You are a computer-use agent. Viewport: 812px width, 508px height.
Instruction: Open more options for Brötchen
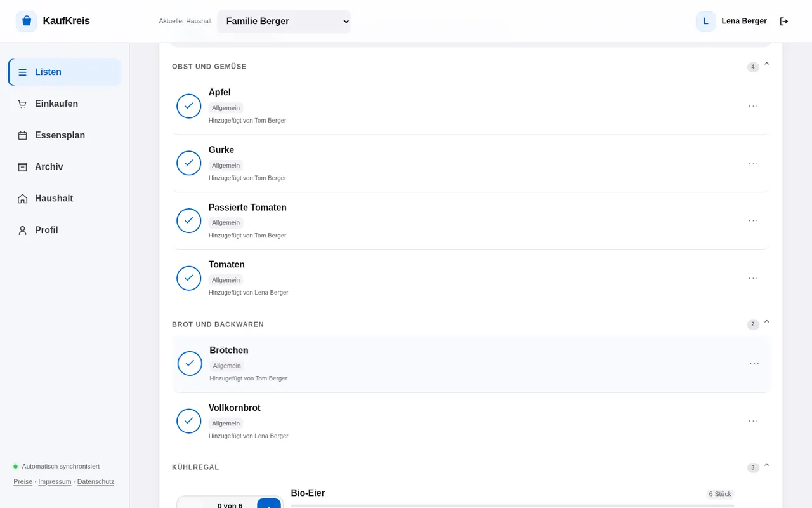754,364
